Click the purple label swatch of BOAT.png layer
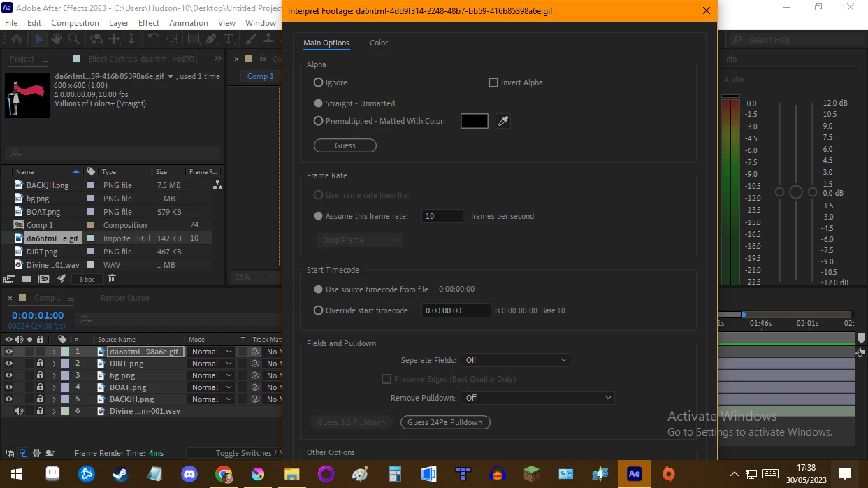The width and height of the screenshot is (868, 488). (65, 387)
